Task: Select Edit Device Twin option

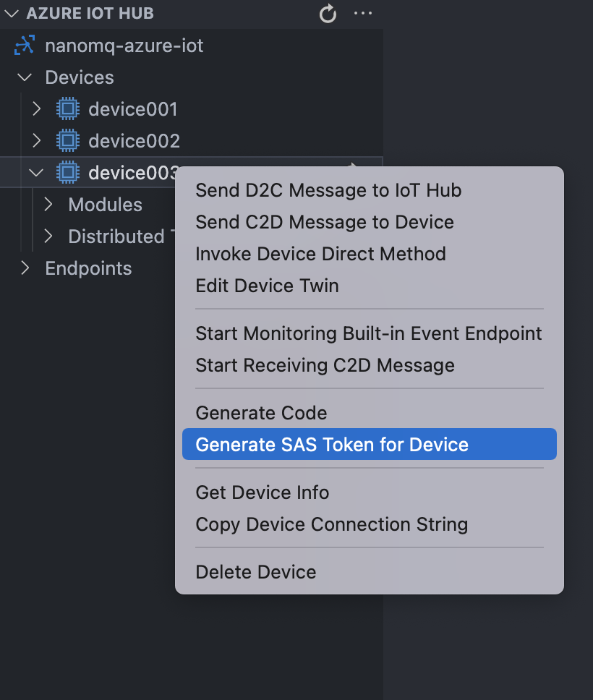Action: [267, 286]
